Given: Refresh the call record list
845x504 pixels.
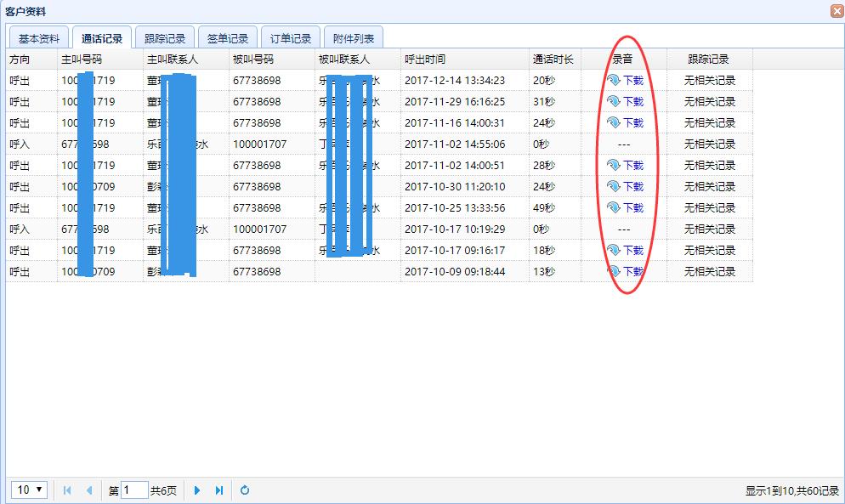Looking at the screenshot, I should pos(245,490).
